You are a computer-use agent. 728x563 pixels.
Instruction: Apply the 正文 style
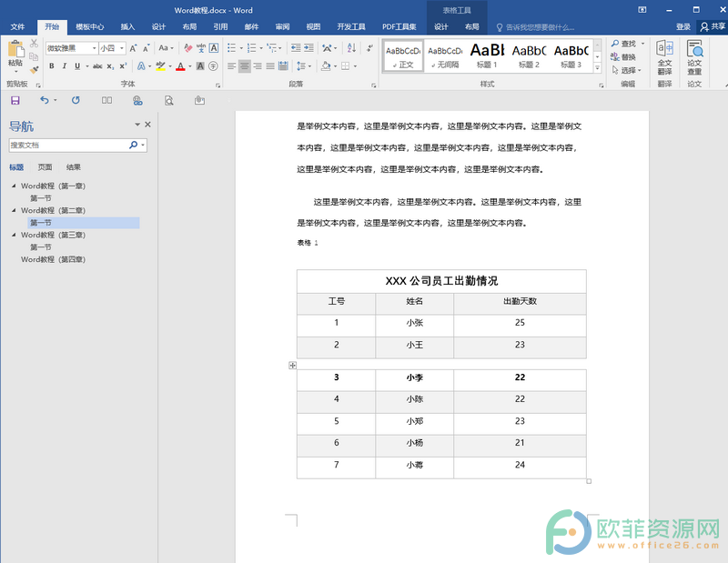click(403, 56)
